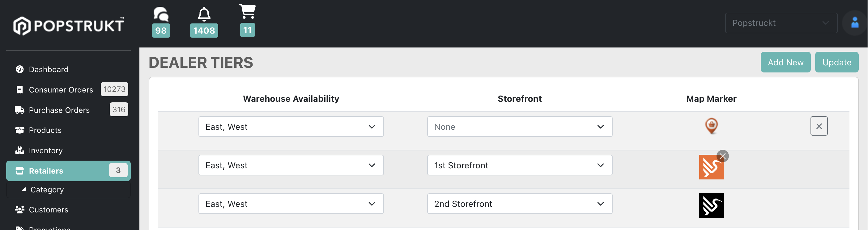This screenshot has height=230, width=868.
Task: Collapse the Category submenu item
Action: (47, 190)
